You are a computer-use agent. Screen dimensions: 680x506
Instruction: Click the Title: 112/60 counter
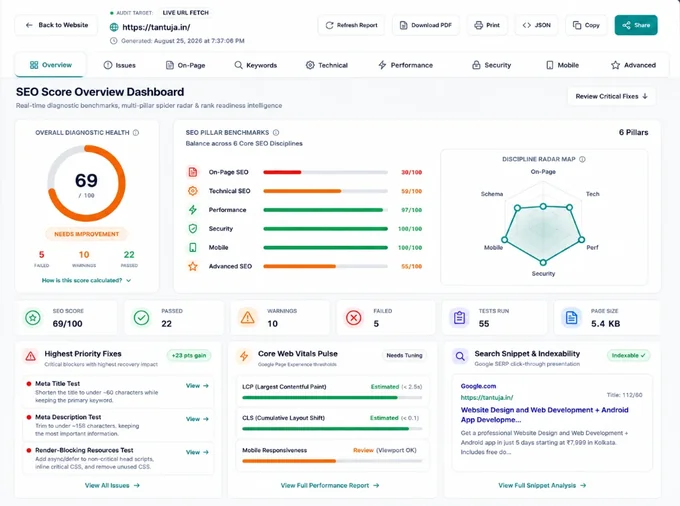624,395
